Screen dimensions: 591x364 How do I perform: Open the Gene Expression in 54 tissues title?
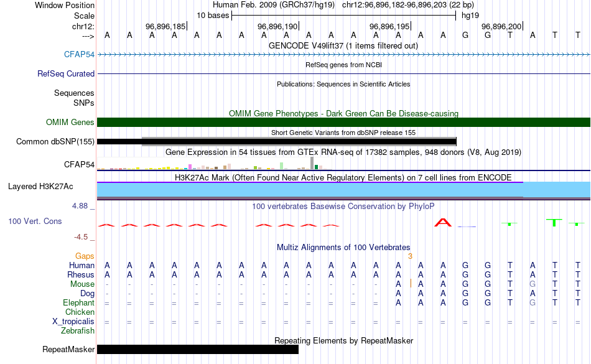[x=343, y=152]
